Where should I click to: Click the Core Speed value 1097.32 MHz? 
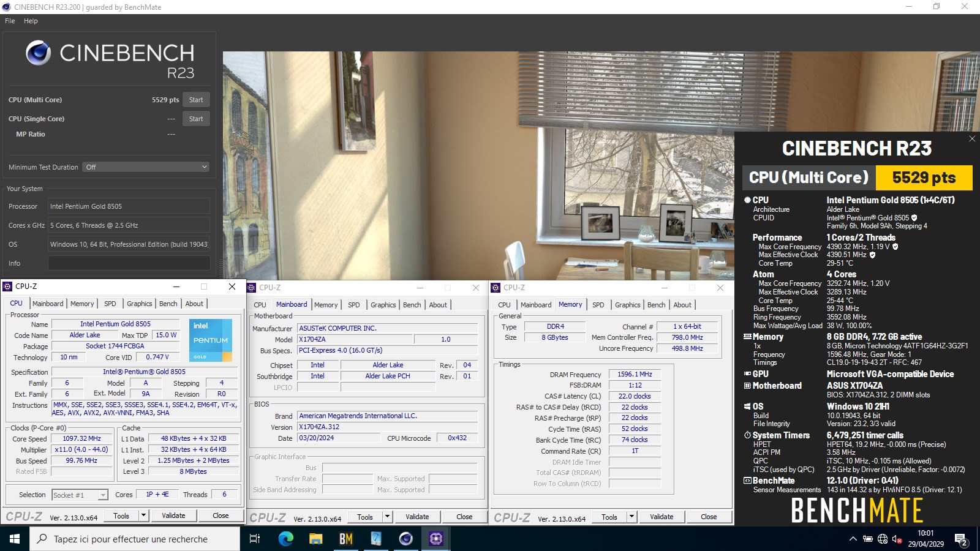click(81, 438)
